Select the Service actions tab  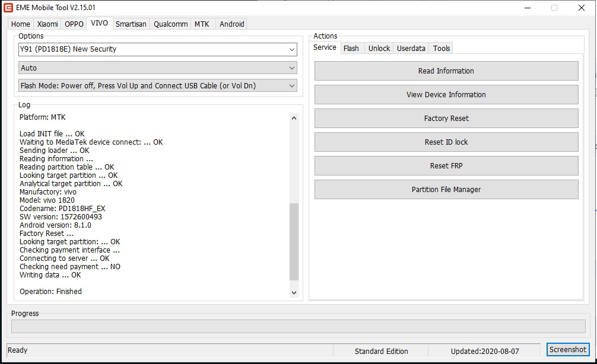(x=325, y=47)
